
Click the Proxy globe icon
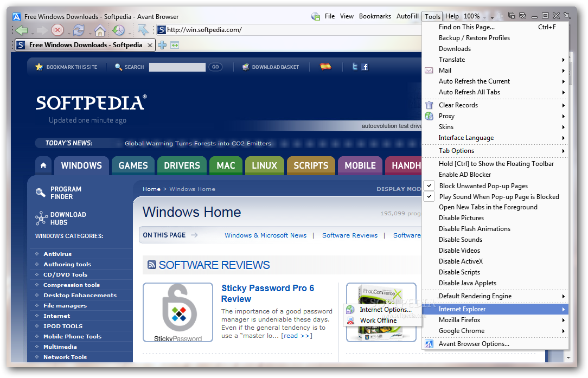[x=429, y=116]
